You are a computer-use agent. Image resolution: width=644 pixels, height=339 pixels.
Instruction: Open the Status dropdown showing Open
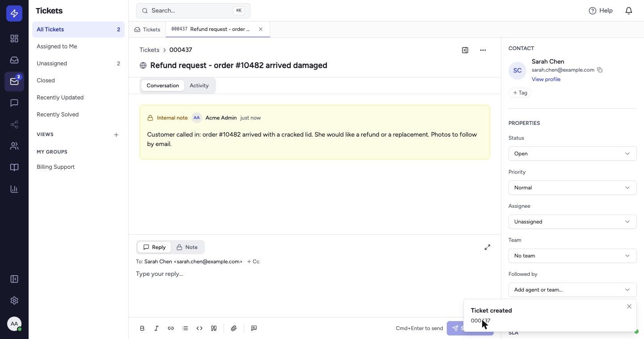[x=572, y=154]
